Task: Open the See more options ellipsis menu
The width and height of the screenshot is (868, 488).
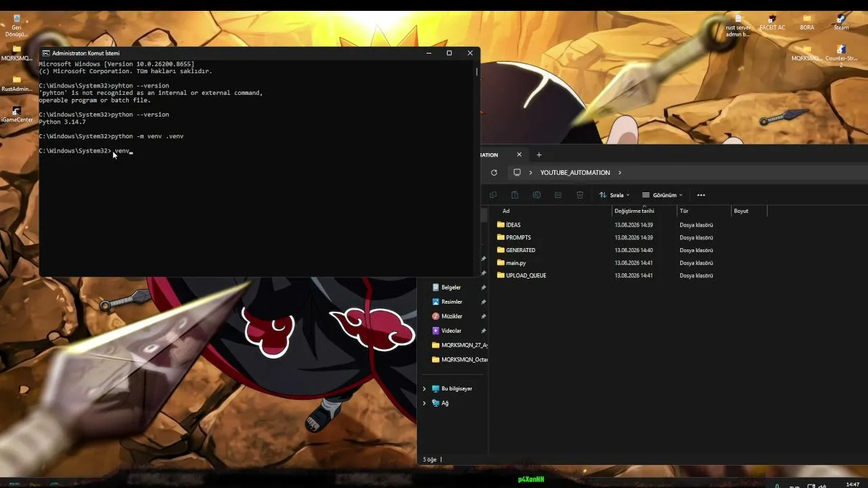Action: [701, 195]
